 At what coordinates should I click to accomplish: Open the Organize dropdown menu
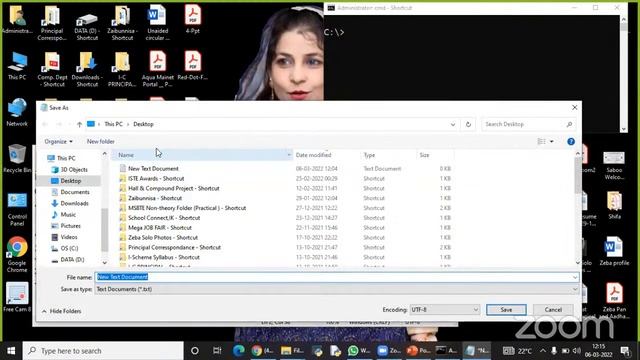(x=58, y=142)
